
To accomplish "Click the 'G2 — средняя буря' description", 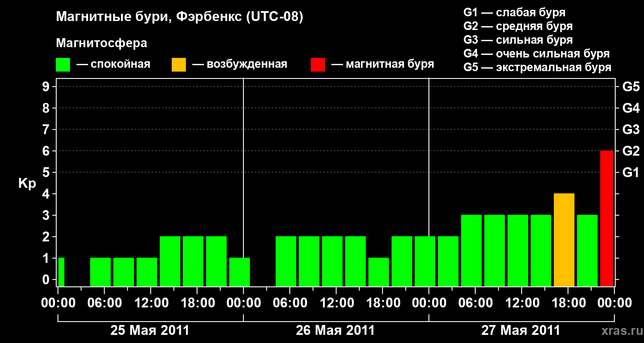I will click(x=518, y=26).
